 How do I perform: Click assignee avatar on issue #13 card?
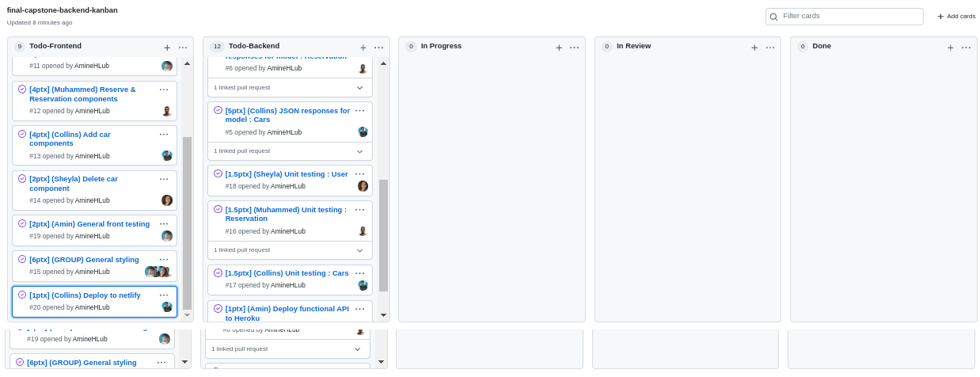coord(167,156)
